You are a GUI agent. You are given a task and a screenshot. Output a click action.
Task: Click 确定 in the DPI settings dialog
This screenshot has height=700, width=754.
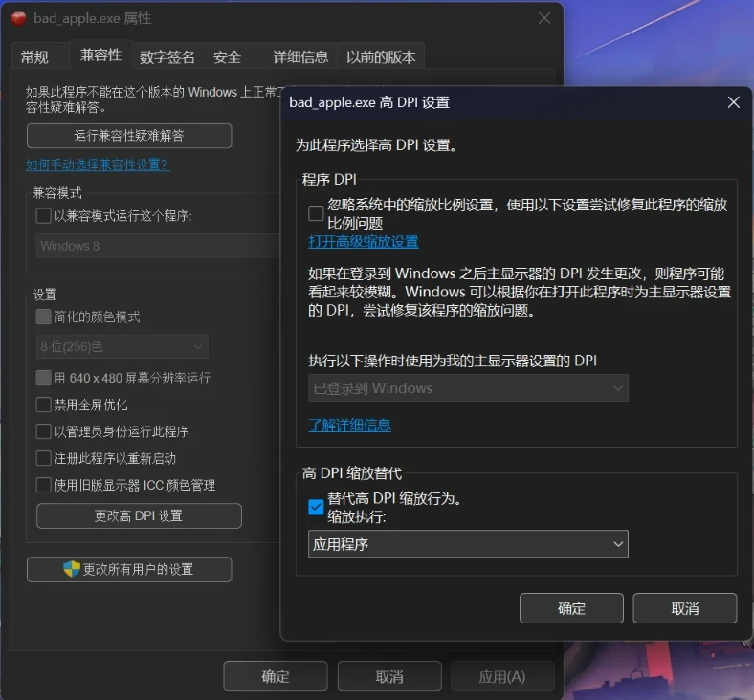(x=571, y=608)
